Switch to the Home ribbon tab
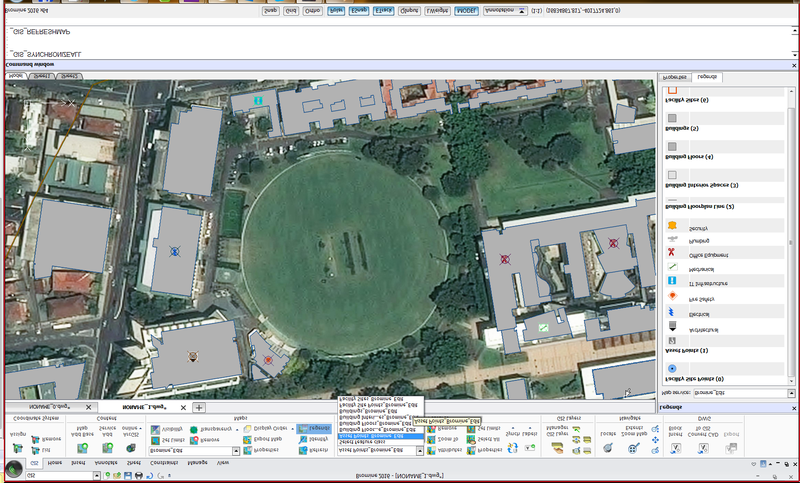This screenshot has height=483, width=800. [x=55, y=463]
